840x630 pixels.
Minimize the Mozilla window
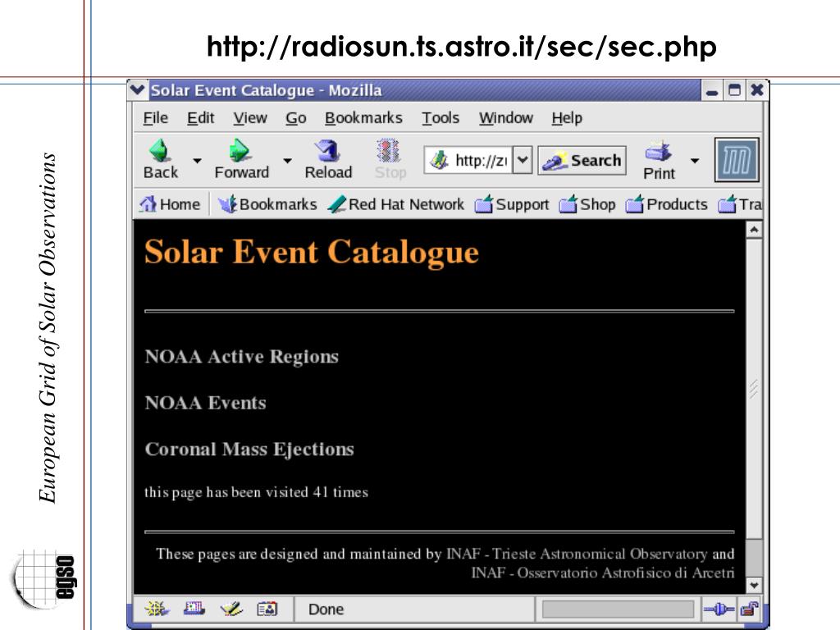(x=712, y=90)
